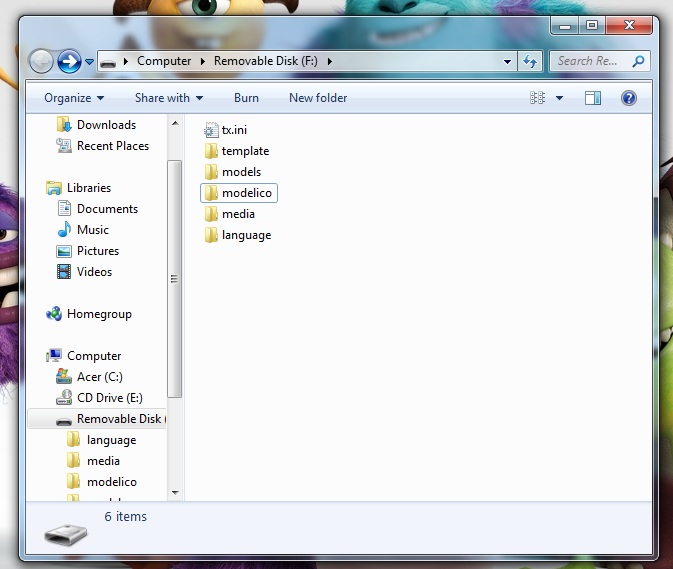Image resolution: width=673 pixels, height=569 pixels.
Task: Select the modelico folder in file list
Action: tap(239, 193)
